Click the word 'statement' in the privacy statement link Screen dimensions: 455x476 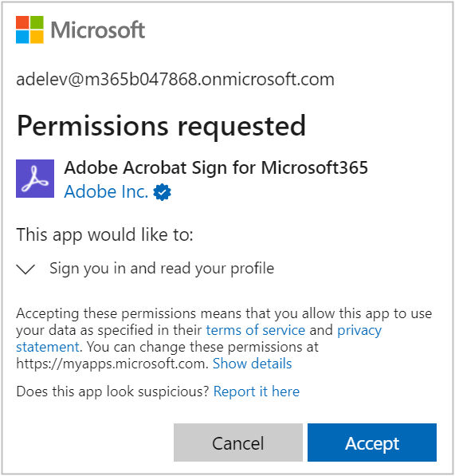(x=48, y=347)
